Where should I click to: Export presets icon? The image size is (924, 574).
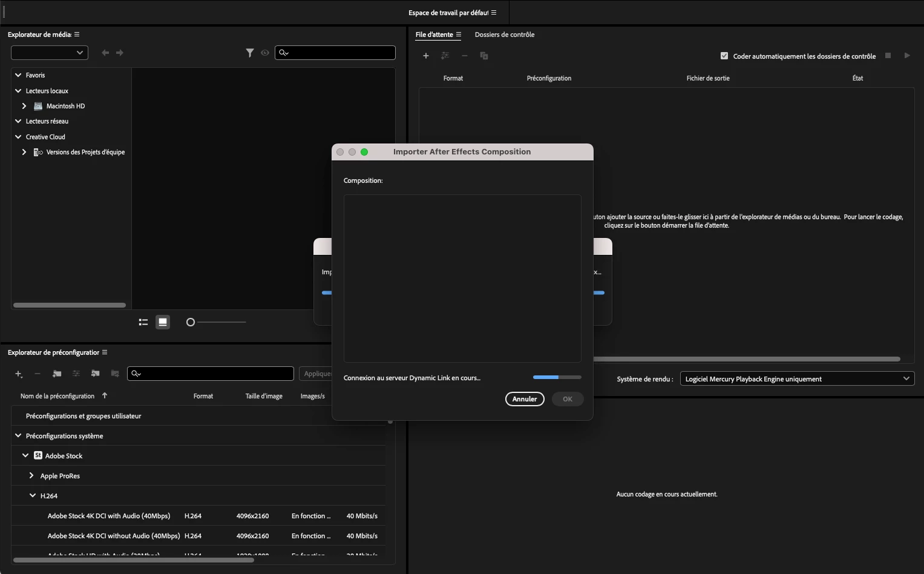pyautogui.click(x=115, y=374)
